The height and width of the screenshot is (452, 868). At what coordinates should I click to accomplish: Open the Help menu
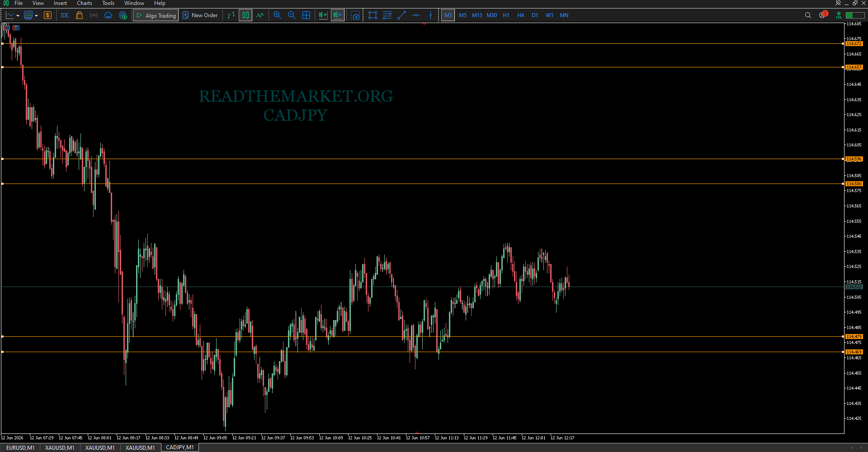coord(160,3)
